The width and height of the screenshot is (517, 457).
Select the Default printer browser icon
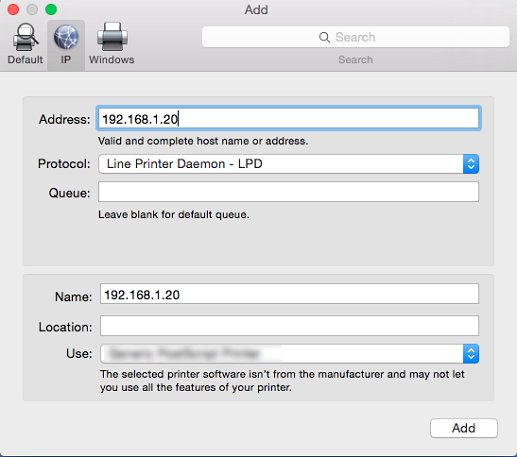(x=25, y=43)
